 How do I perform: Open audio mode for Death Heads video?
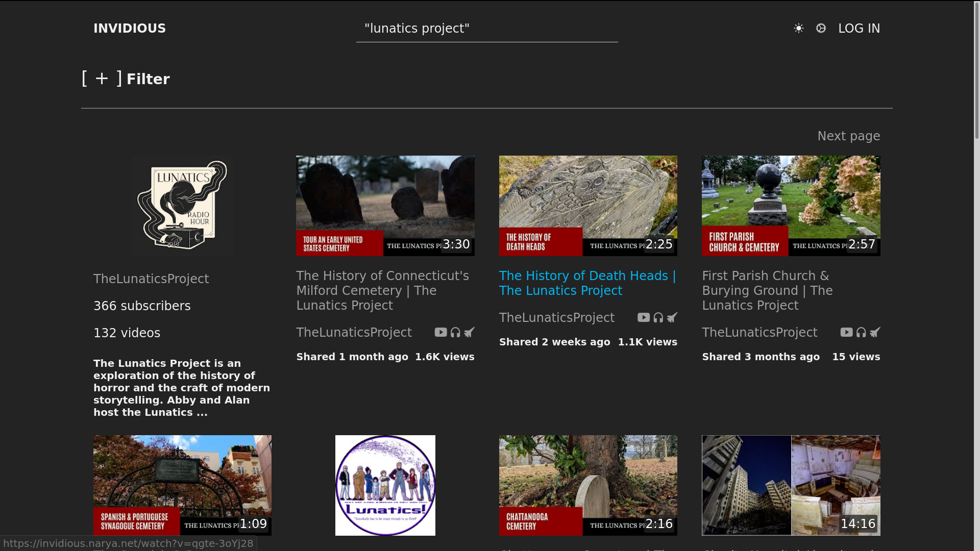point(658,318)
